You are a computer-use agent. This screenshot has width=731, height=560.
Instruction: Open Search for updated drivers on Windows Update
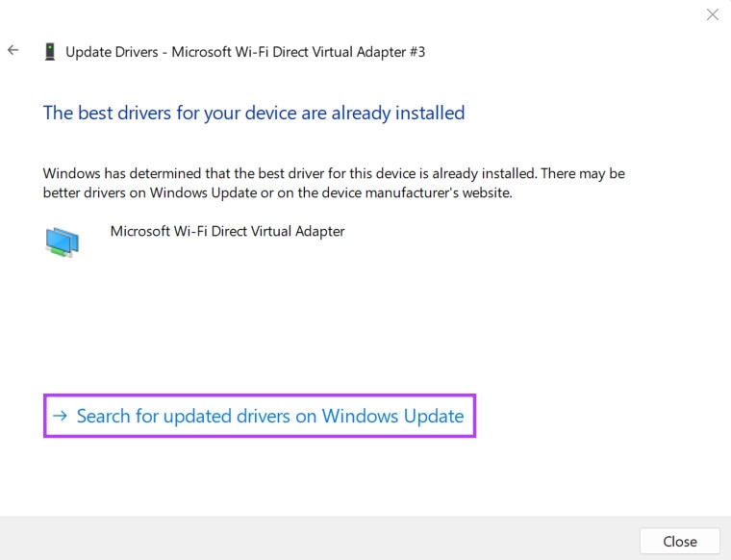pyautogui.click(x=269, y=417)
